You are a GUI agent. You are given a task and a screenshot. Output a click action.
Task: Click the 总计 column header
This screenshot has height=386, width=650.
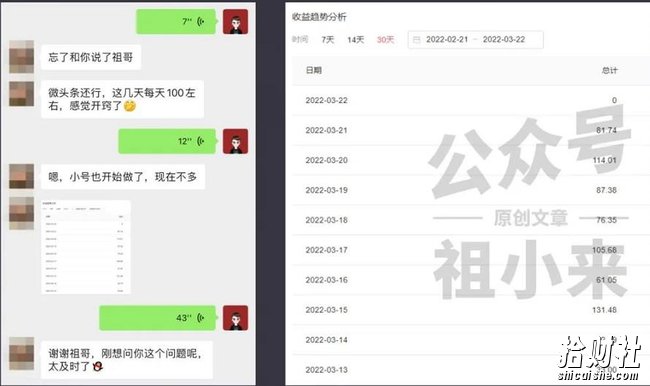coord(609,70)
